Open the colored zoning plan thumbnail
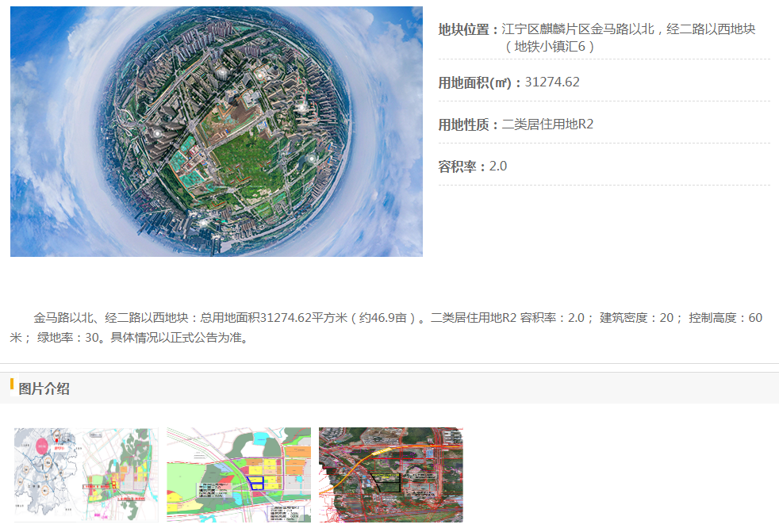779x532 pixels. (x=239, y=475)
